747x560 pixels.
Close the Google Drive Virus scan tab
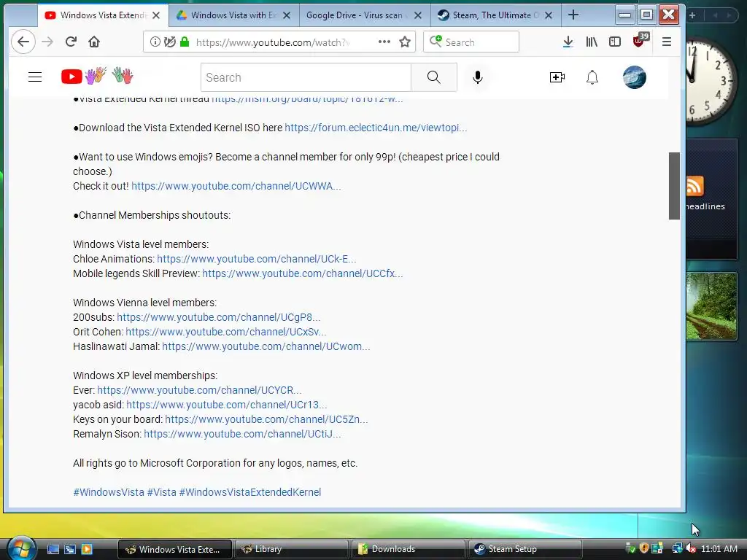pyautogui.click(x=417, y=15)
